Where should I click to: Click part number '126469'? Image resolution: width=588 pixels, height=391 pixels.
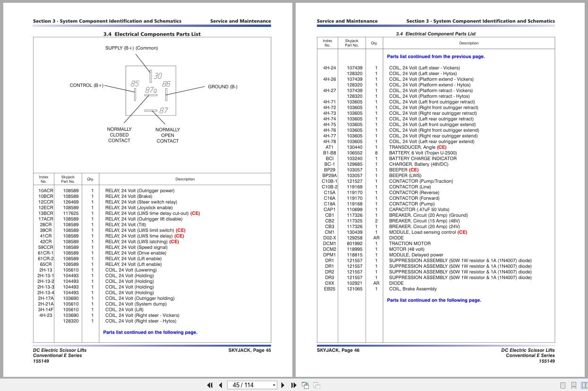pos(71,202)
